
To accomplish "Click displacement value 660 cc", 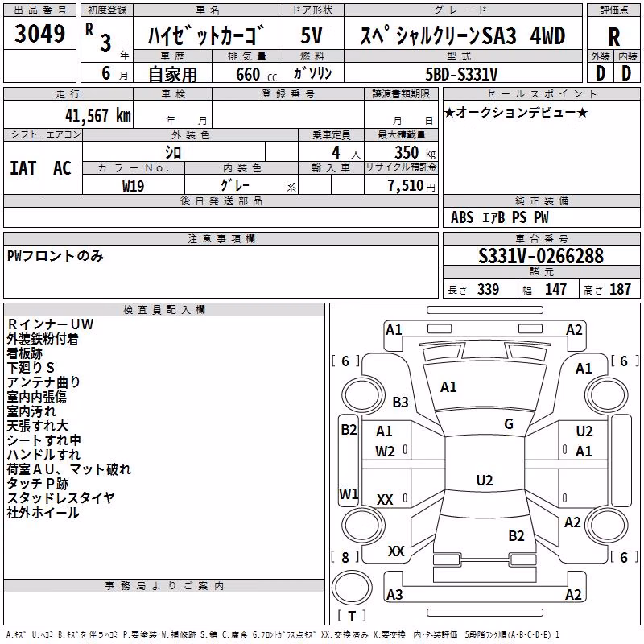I will tap(256, 75).
